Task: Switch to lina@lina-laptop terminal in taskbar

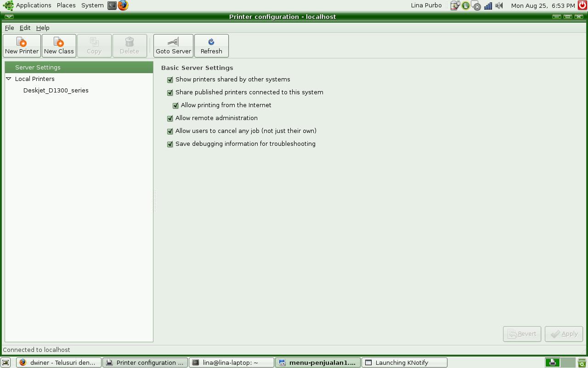Action: tap(232, 362)
